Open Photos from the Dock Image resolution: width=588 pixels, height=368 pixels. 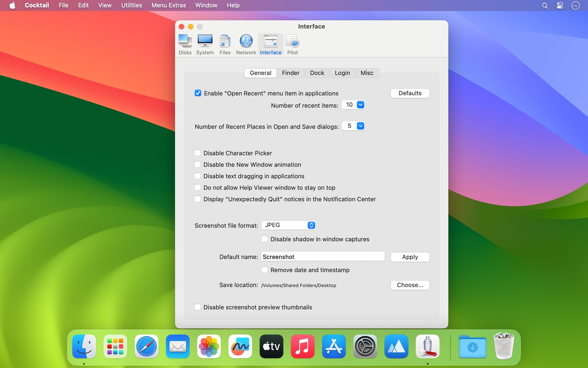(209, 346)
